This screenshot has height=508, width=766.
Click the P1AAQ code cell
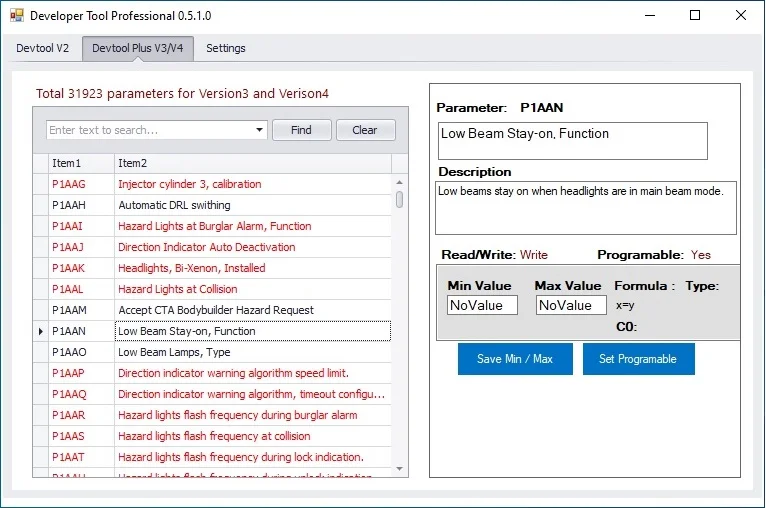(82, 394)
